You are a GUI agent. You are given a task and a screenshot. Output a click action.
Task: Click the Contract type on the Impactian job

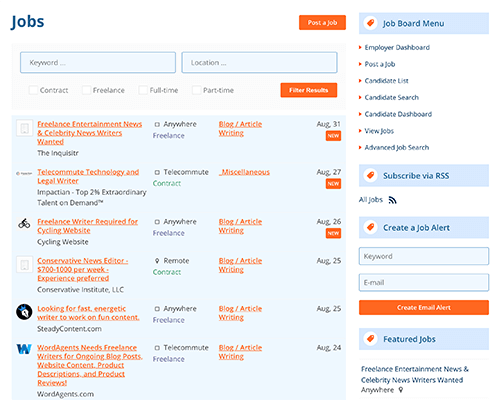pos(167,183)
